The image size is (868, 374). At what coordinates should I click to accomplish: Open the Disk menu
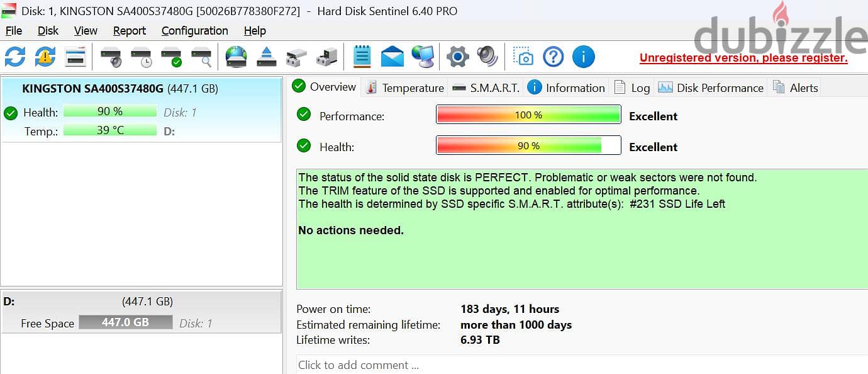[x=48, y=30]
